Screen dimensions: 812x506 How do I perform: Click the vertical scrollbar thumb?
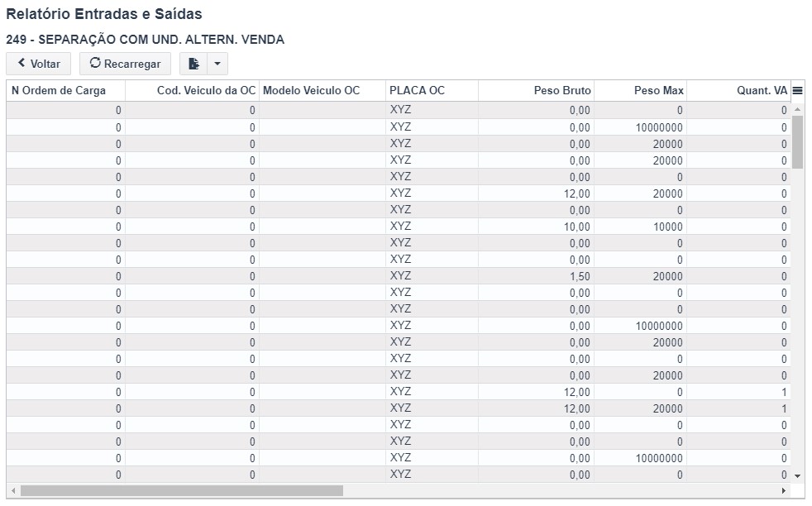797,142
